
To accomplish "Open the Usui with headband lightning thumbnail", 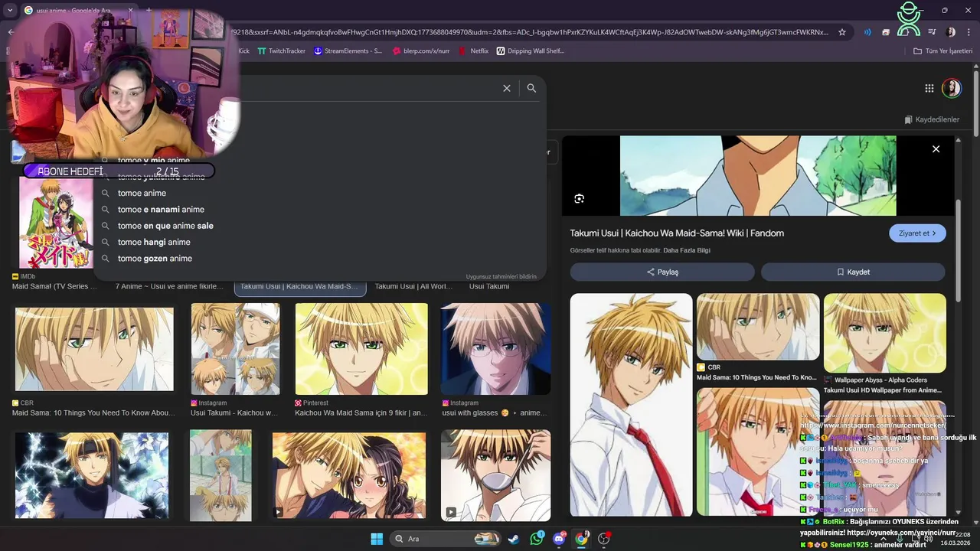I will 92,476.
